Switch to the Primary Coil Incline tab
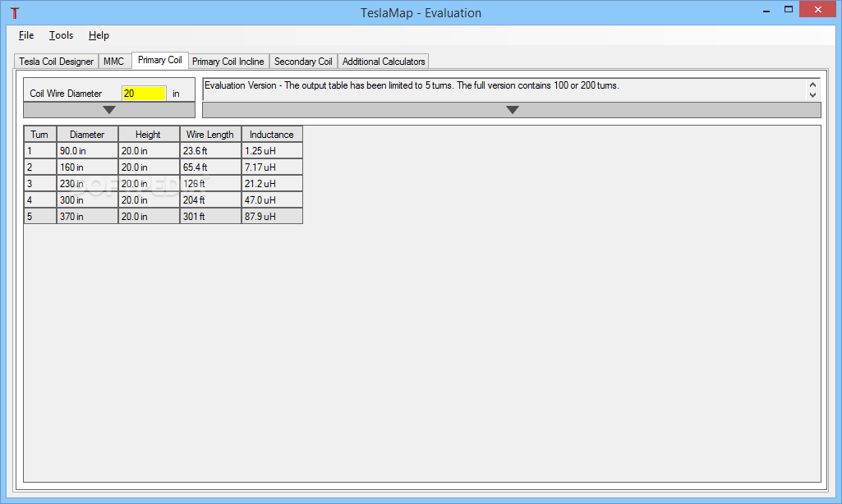 228,62
